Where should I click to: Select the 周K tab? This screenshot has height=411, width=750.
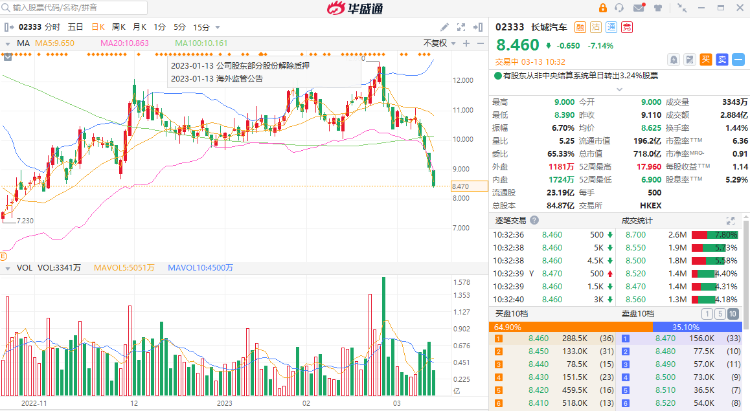119,27
